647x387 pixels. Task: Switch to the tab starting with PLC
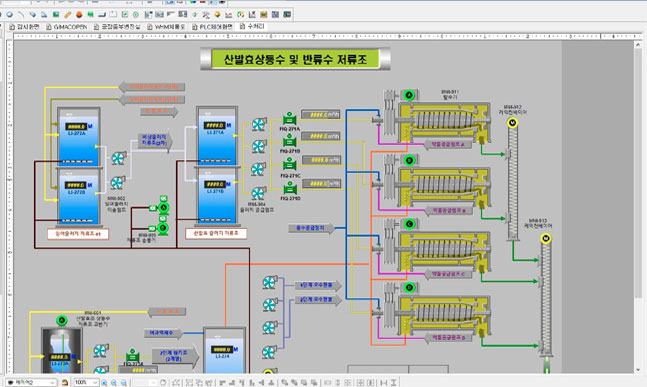(213, 26)
